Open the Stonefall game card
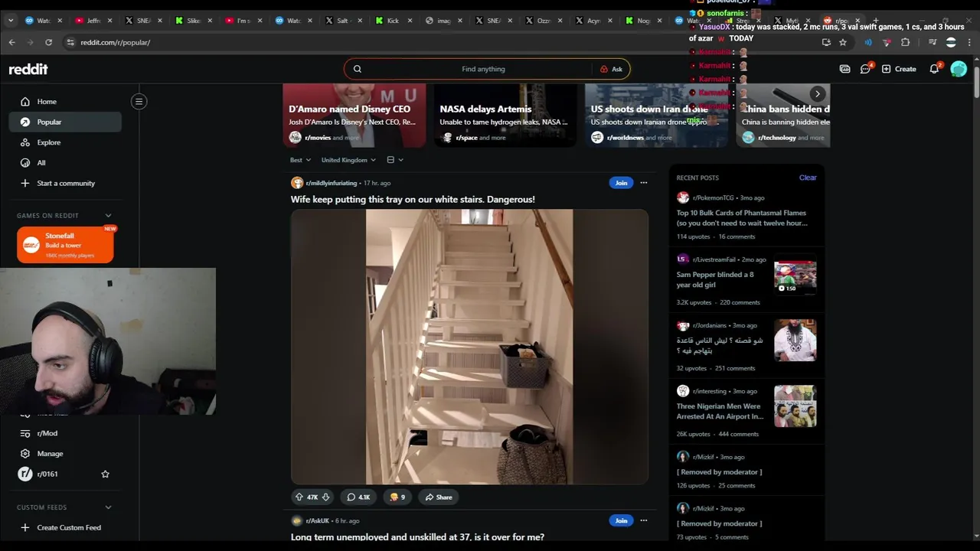 tap(65, 245)
